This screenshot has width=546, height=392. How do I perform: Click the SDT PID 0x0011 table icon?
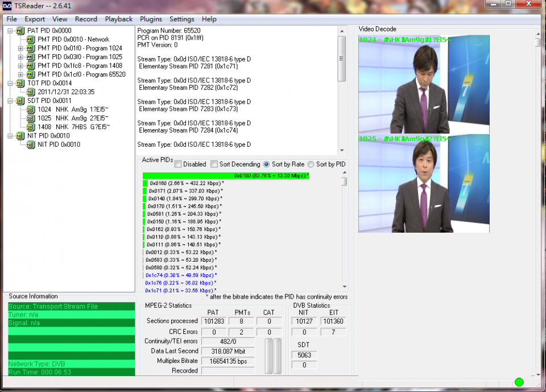coord(20,101)
